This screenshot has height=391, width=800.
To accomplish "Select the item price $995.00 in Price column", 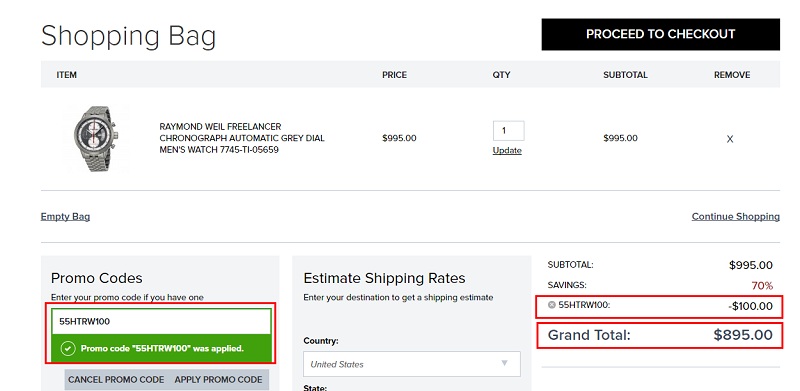I will point(399,138).
